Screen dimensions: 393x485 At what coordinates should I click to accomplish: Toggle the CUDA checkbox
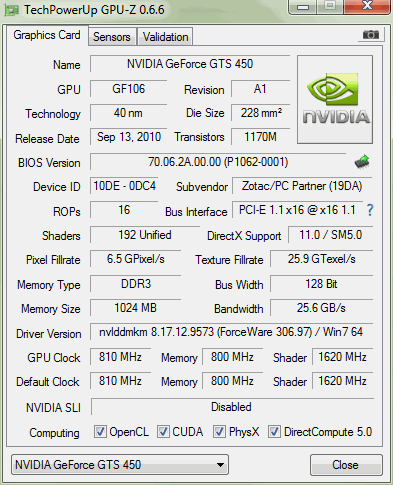click(x=163, y=432)
